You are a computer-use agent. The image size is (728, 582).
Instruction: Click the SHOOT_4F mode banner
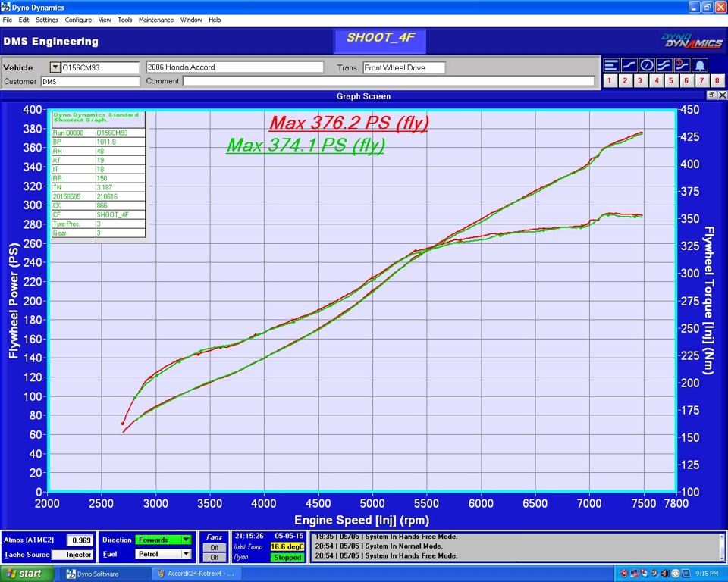click(x=379, y=41)
